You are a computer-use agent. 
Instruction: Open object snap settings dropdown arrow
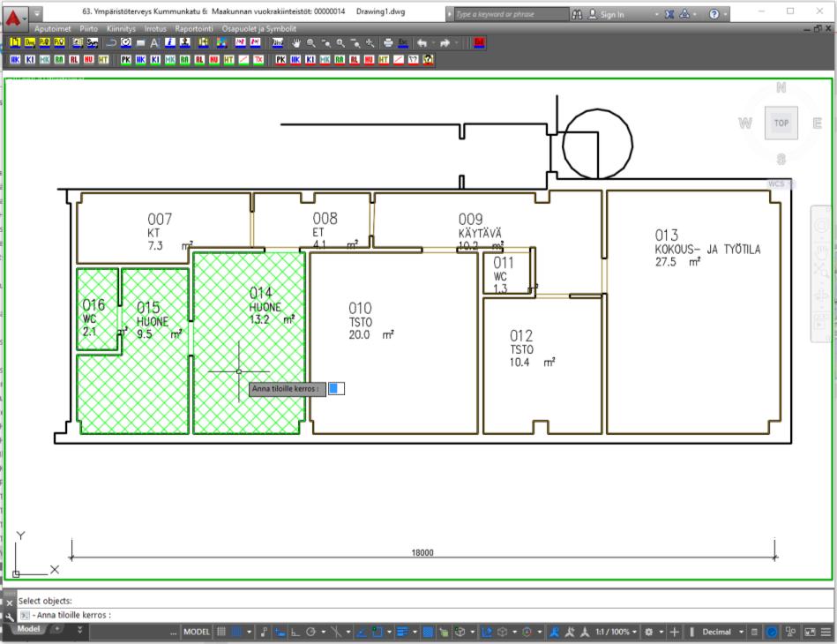click(x=390, y=633)
